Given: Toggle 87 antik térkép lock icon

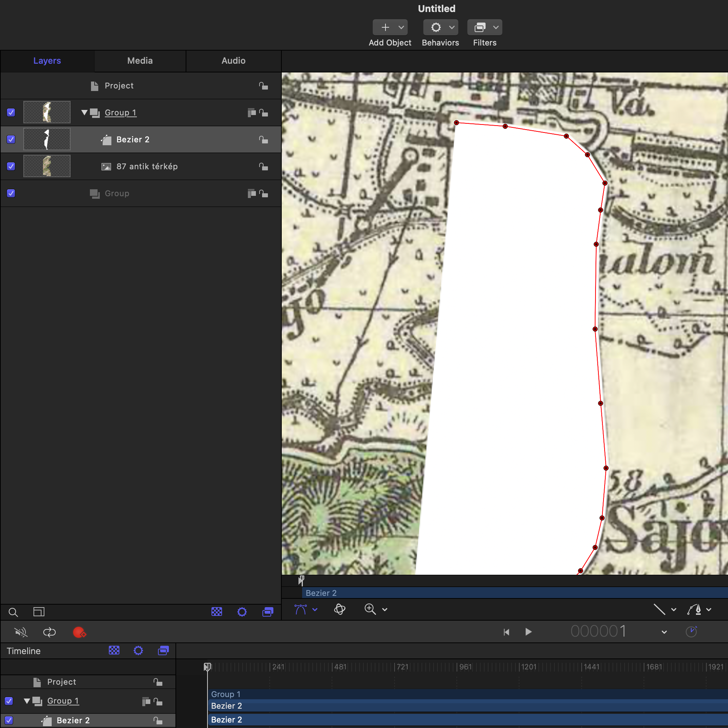Looking at the screenshot, I should pos(264,166).
